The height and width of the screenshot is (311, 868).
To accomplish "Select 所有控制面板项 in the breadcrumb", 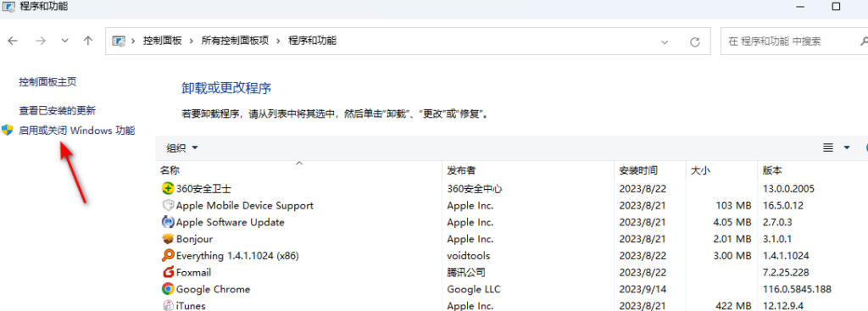I will pos(235,41).
